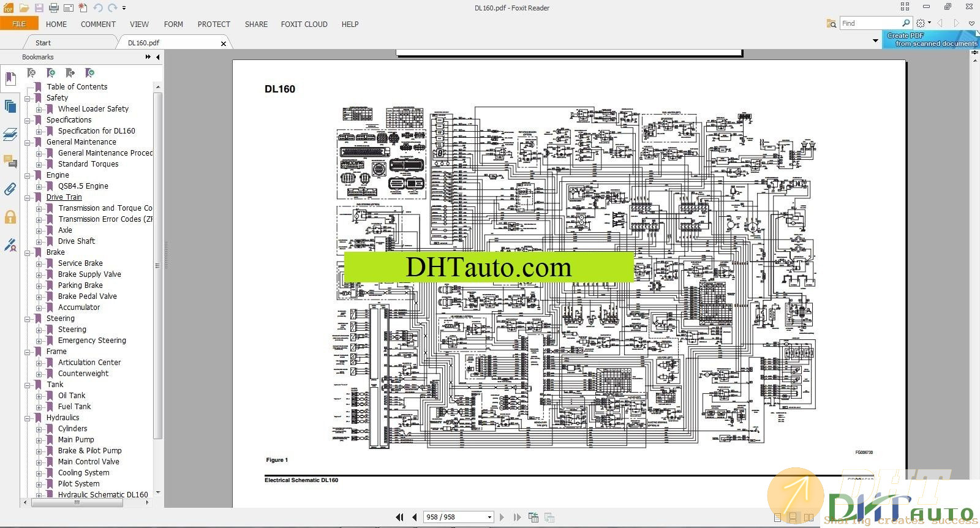Open the Brake Supply Valve bookmark
Viewport: 980px width, 528px height.
pos(89,274)
